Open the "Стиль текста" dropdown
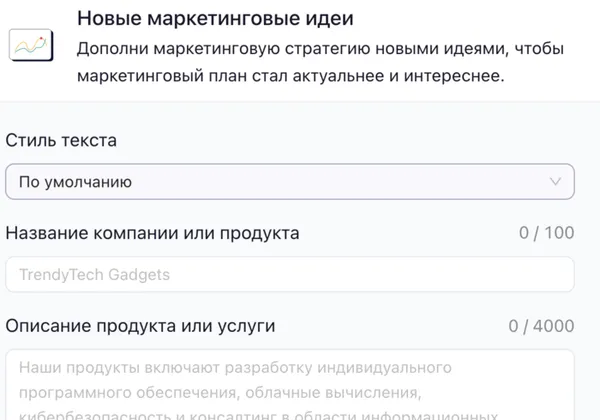 (290, 182)
